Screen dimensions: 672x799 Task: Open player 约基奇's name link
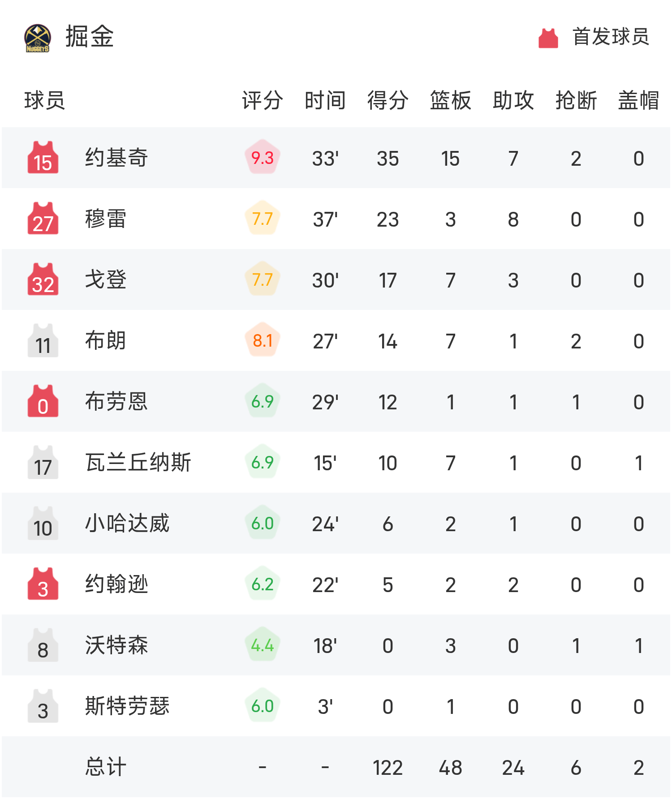[x=116, y=158]
